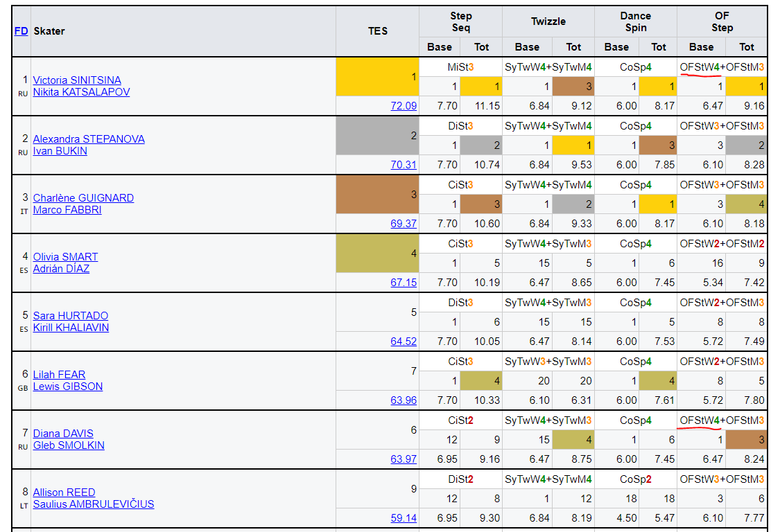Select the Dance Spin column header
This screenshot has height=532, width=771.
[635, 21]
